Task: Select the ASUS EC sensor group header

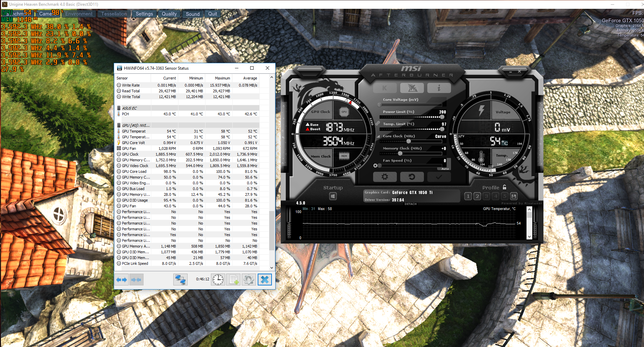Action: pyautogui.click(x=188, y=108)
